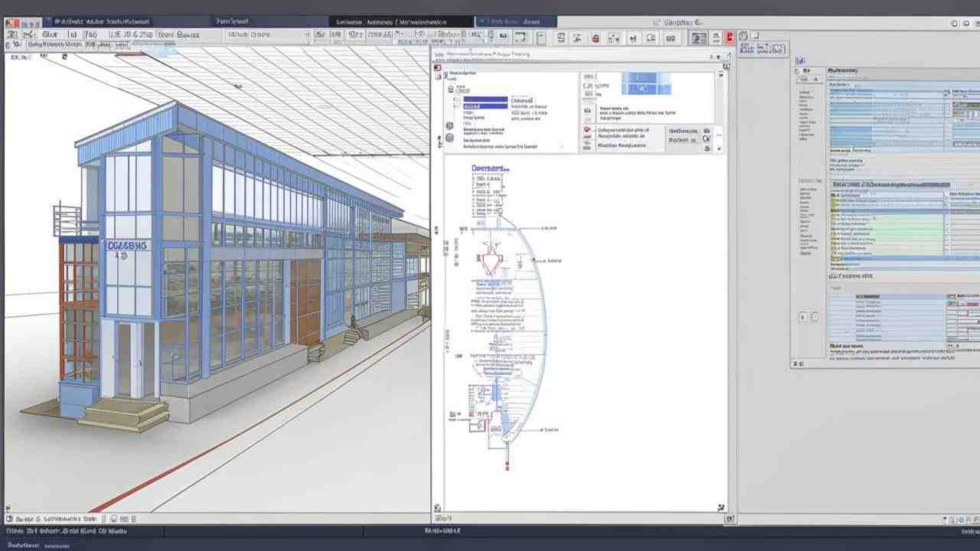Toggle the red check mark in center panel

[x=587, y=130]
